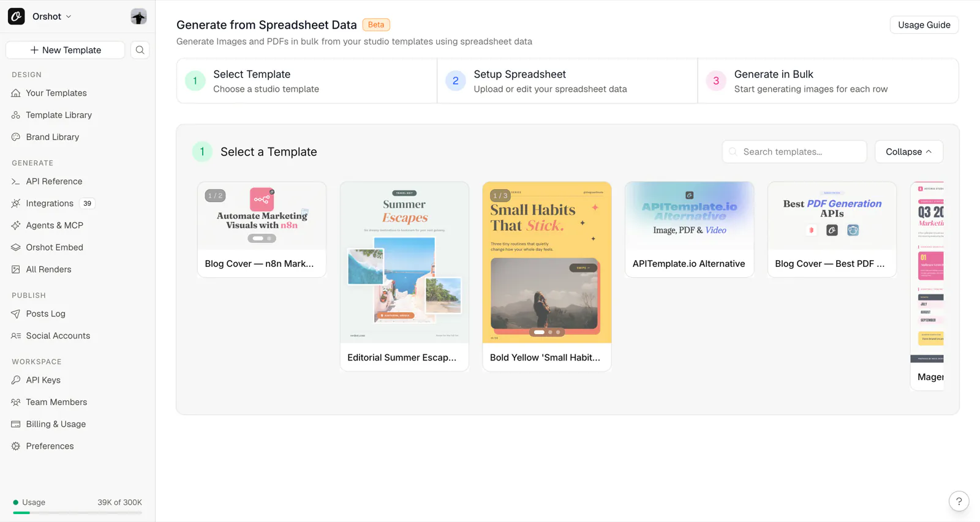Click the Integrations plug icon
This screenshot has width=980, height=522.
pyautogui.click(x=16, y=203)
